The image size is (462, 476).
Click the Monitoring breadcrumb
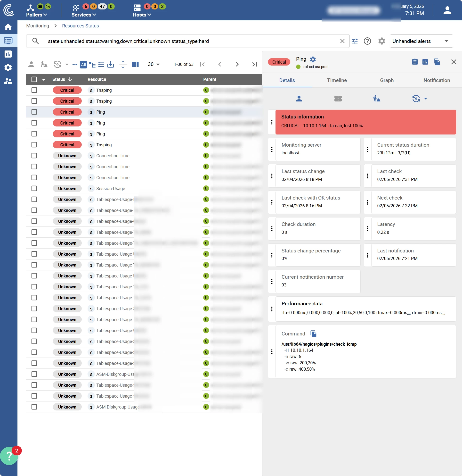38,26
